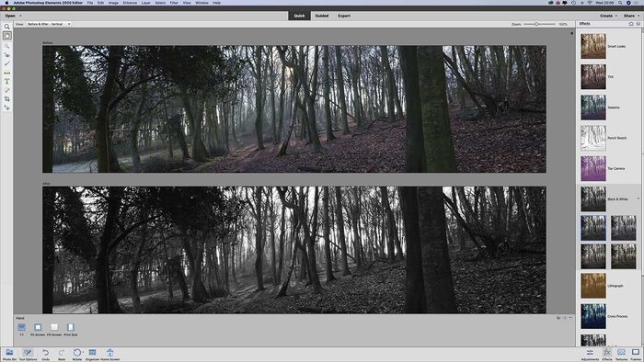
Task: Go to the Home Screen
Action: point(110,353)
